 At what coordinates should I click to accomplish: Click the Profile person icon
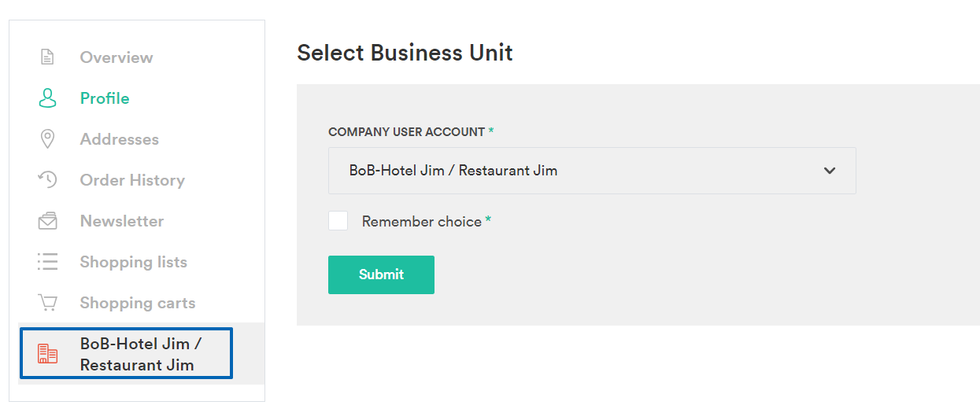coord(48,98)
